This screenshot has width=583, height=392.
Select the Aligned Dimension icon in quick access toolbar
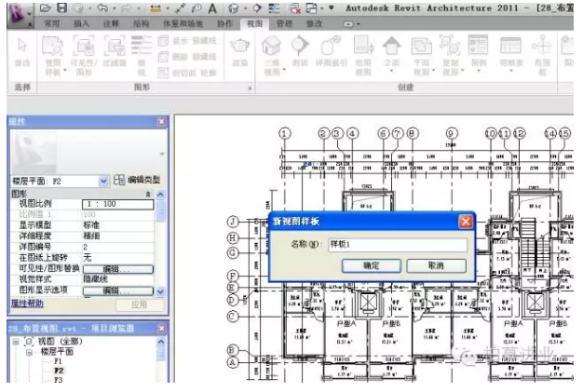[181, 8]
